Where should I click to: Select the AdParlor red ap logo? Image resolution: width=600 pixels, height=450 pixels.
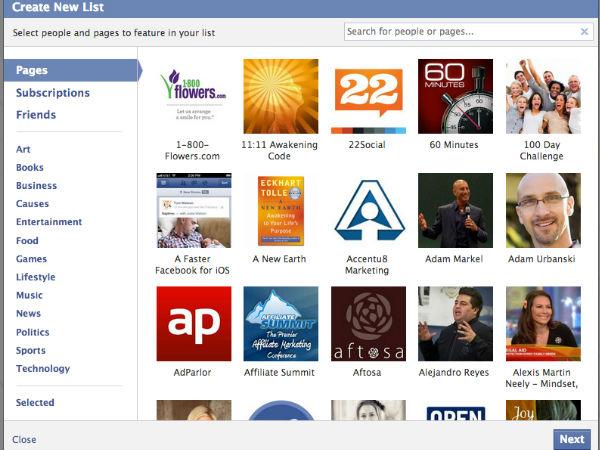point(193,323)
